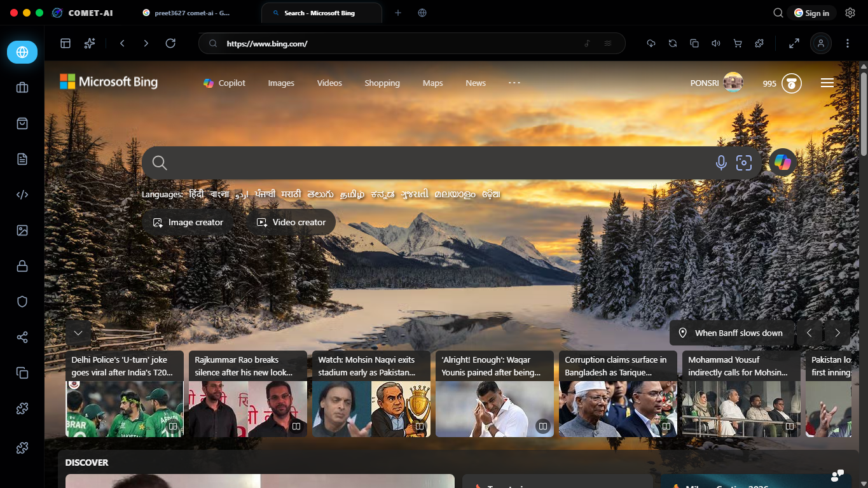The image size is (868, 488).
Task: Open Videos in Bing navigation
Action: [329, 83]
